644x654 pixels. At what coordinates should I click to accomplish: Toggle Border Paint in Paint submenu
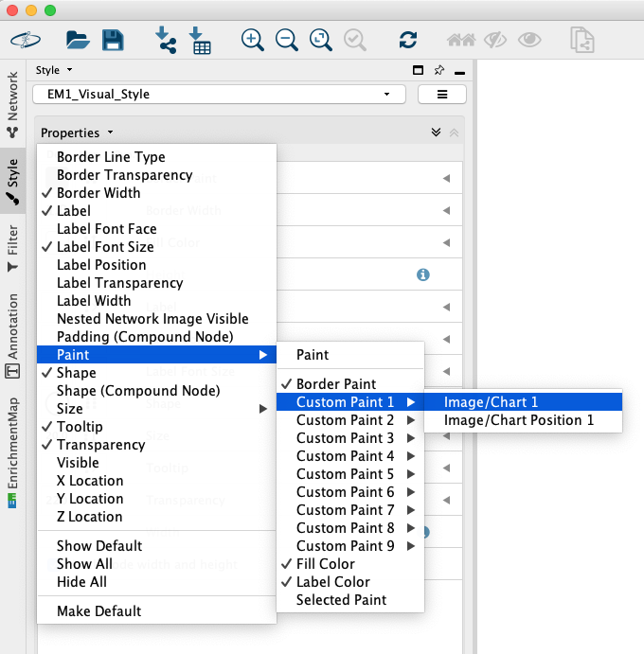click(x=350, y=383)
